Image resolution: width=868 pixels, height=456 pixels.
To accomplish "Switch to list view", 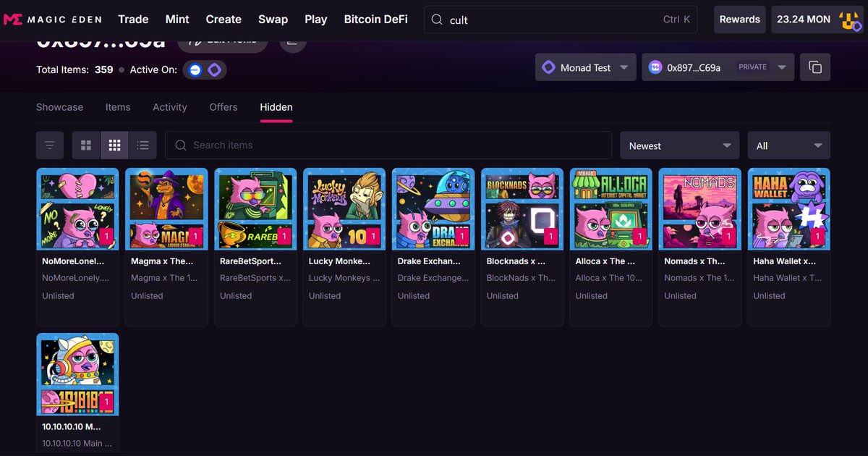I will coord(143,145).
